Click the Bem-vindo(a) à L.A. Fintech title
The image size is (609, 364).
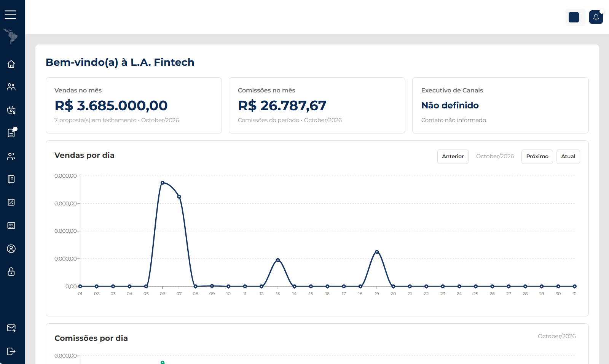pyautogui.click(x=120, y=62)
